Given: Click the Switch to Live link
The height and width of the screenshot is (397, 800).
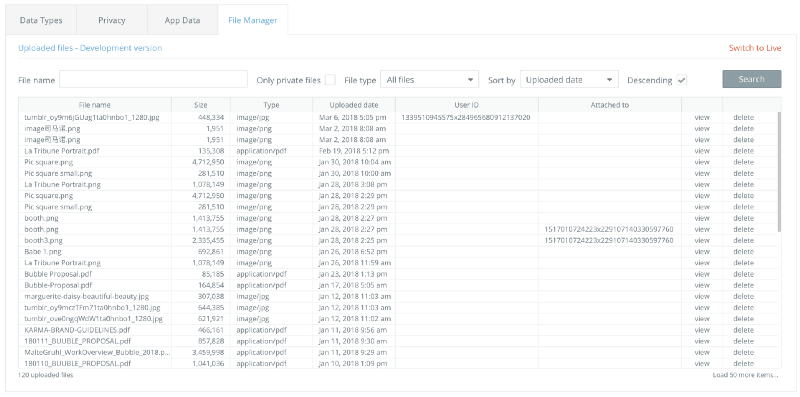Looking at the screenshot, I should [x=755, y=48].
